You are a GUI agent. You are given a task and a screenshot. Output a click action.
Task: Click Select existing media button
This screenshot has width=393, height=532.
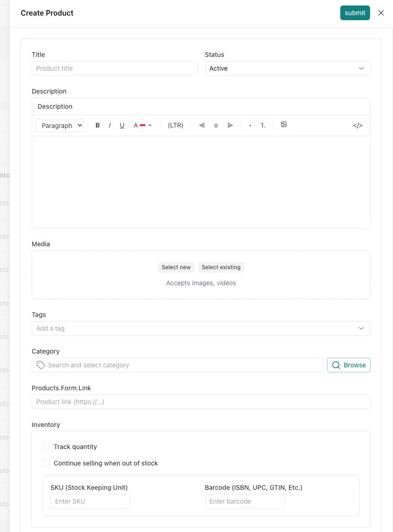coord(221,267)
